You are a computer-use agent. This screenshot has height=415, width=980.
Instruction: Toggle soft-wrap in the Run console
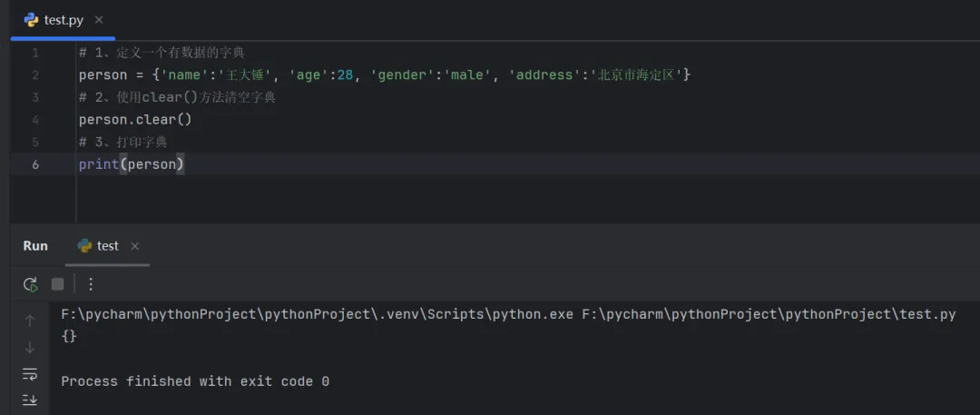(30, 373)
